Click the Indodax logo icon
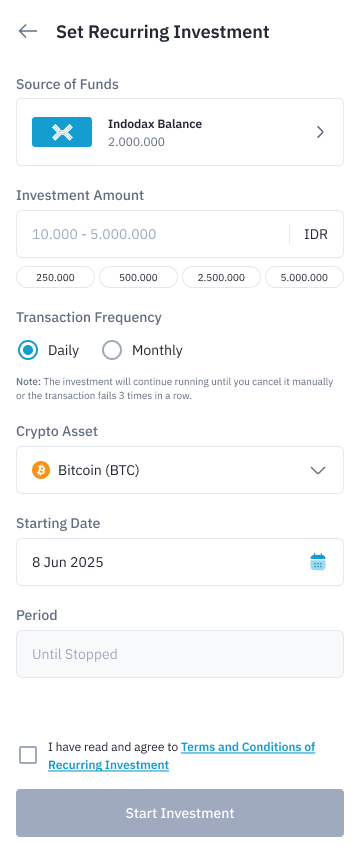 tap(62, 132)
